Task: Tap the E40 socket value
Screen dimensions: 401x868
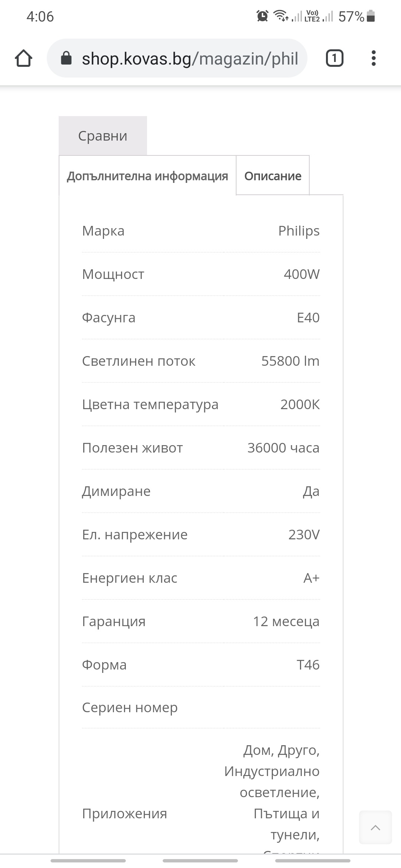Action: [308, 318]
